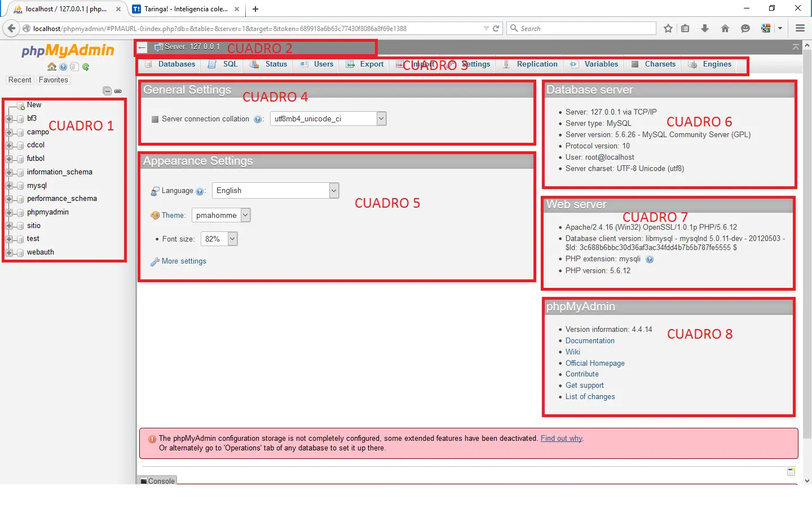Open a new browser tab

(x=255, y=9)
